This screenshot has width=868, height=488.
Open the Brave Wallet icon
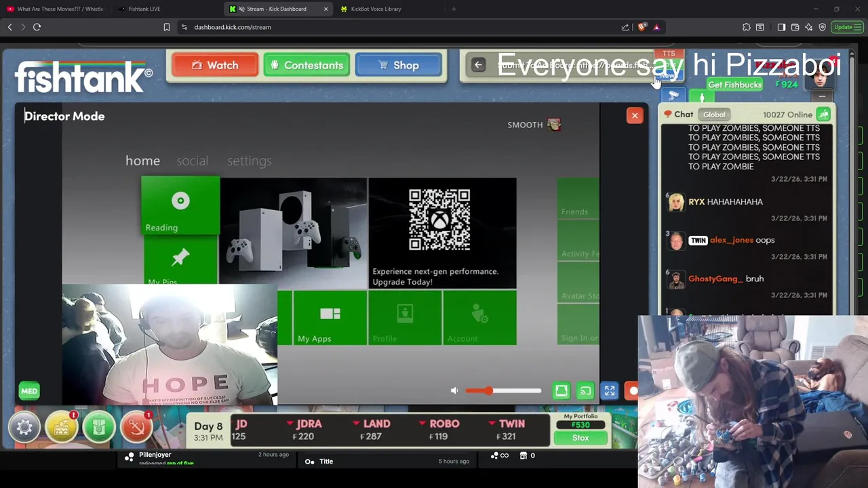[x=795, y=27]
